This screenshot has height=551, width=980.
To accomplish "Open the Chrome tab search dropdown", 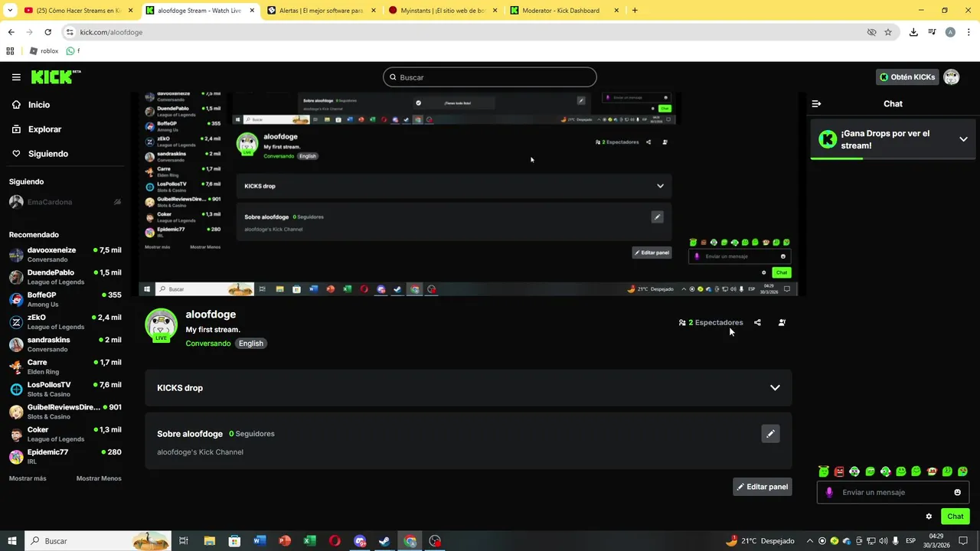I will coord(10,11).
